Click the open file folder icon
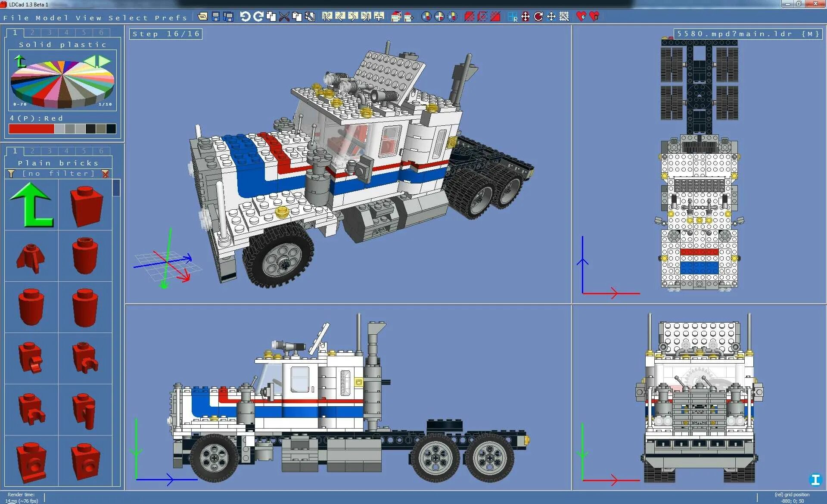 click(x=202, y=16)
